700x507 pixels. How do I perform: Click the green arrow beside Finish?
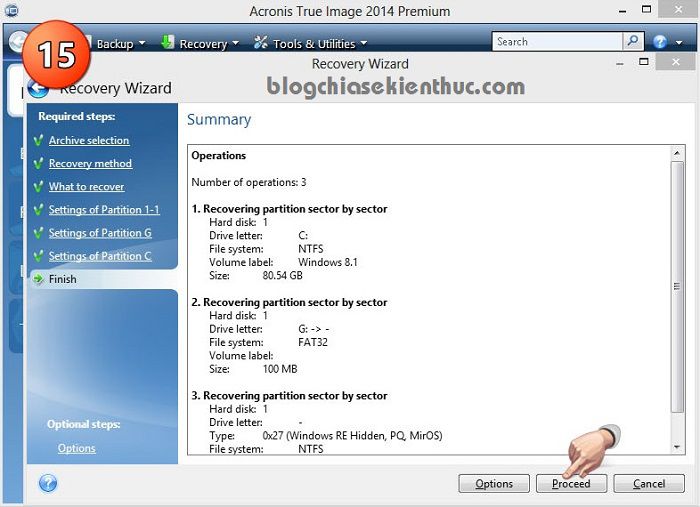pyautogui.click(x=39, y=279)
